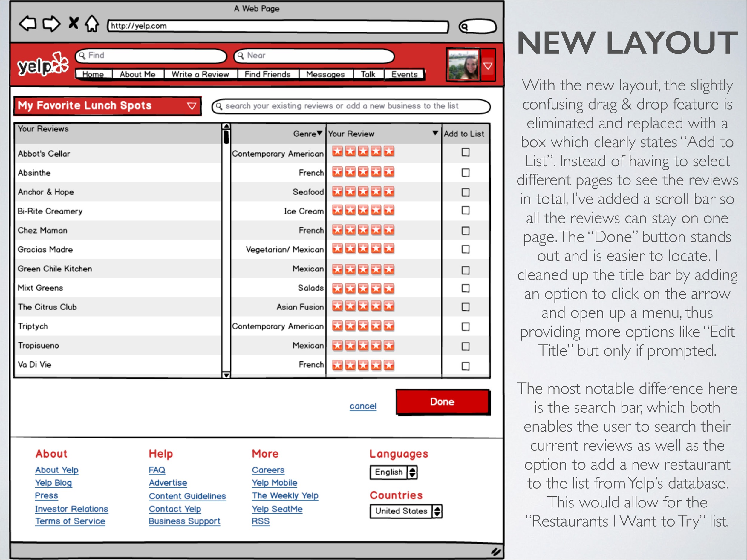Click the browser back arrow
Image resolution: width=747 pixels, height=560 pixels.
tap(28, 24)
